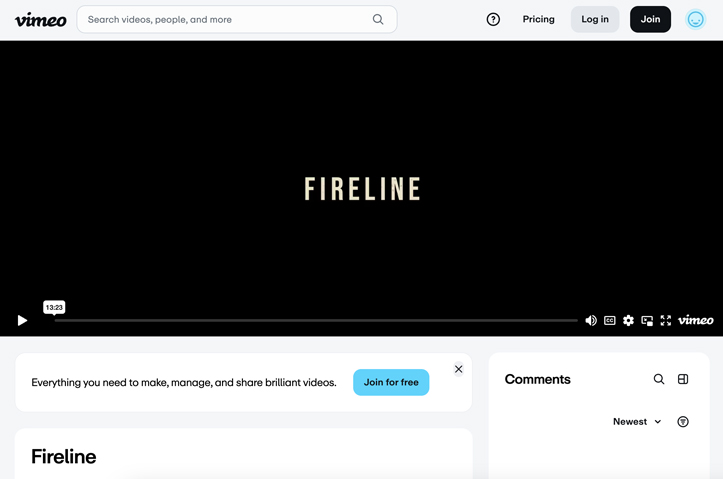
Task: Click the FIRELINE title frame in the video
Action: pos(362,189)
